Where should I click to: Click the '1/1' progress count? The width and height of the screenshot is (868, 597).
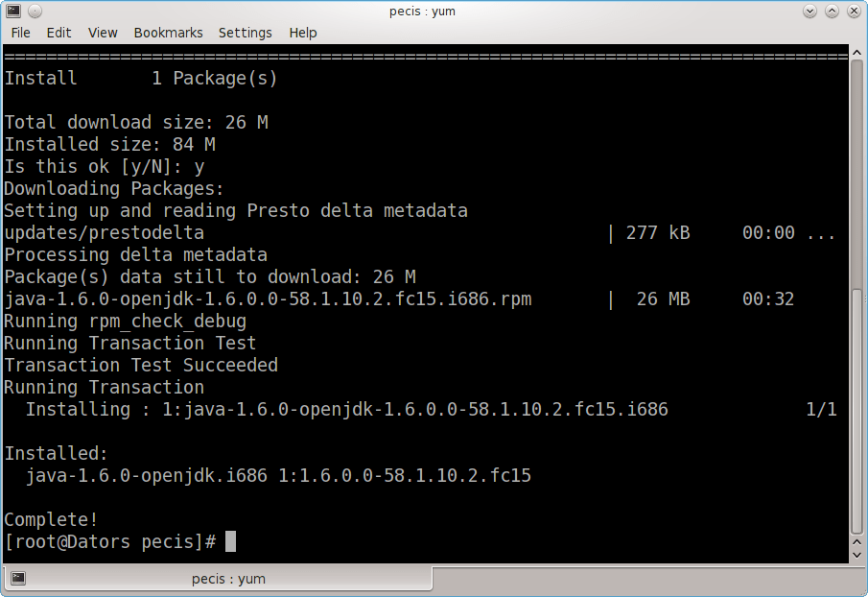(822, 409)
